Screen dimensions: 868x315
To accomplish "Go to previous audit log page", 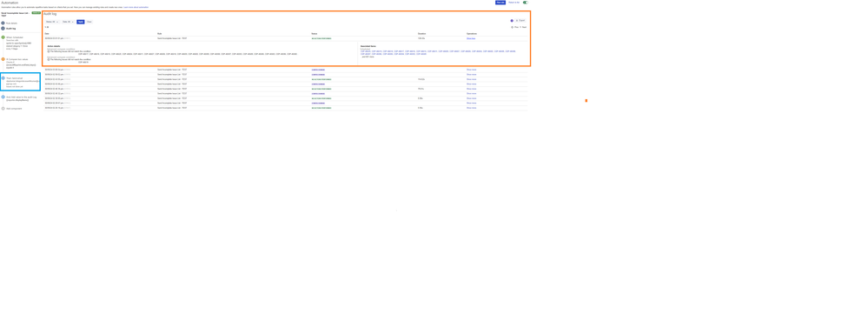I will (515, 27).
